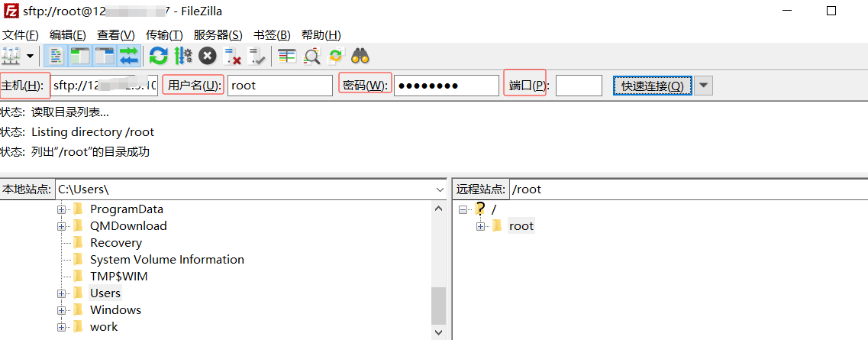
Task: Select the remote root folder
Action: tap(521, 226)
